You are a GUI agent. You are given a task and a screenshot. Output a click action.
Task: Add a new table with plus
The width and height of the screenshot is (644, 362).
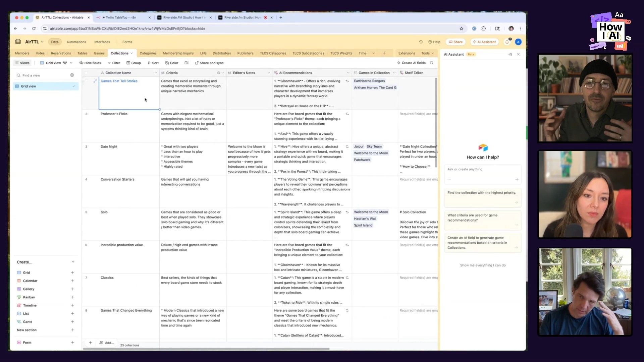(x=384, y=53)
